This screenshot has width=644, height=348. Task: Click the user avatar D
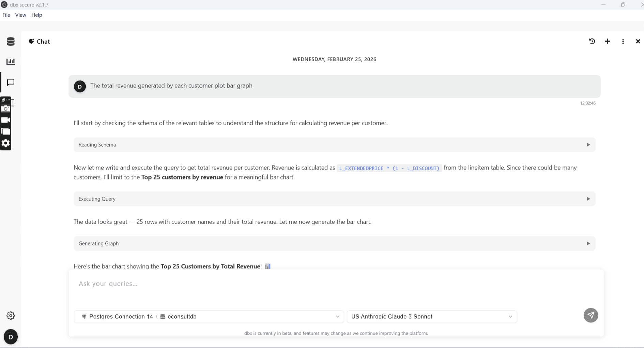[x=11, y=337]
